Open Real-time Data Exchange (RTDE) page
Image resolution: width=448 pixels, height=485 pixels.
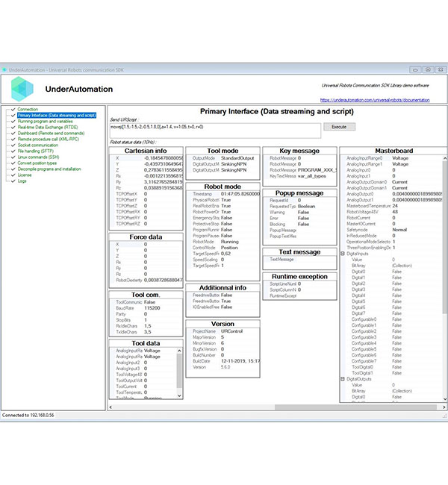coord(48,127)
